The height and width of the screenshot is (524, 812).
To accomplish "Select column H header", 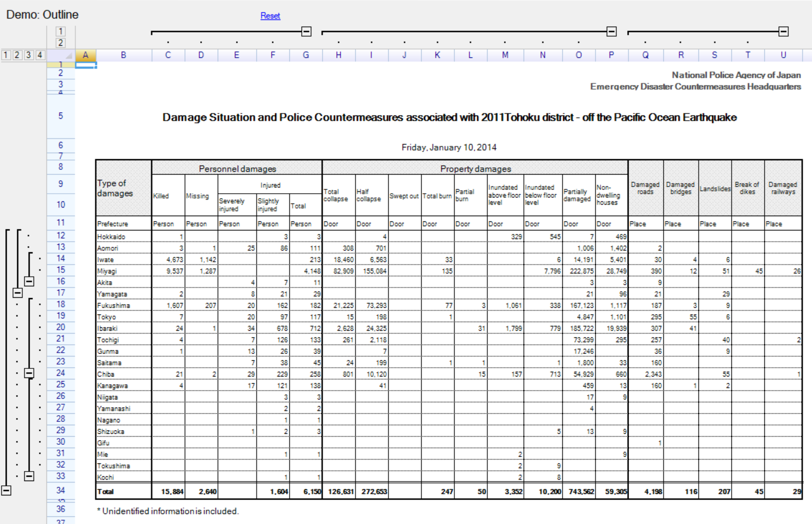I will click(339, 55).
